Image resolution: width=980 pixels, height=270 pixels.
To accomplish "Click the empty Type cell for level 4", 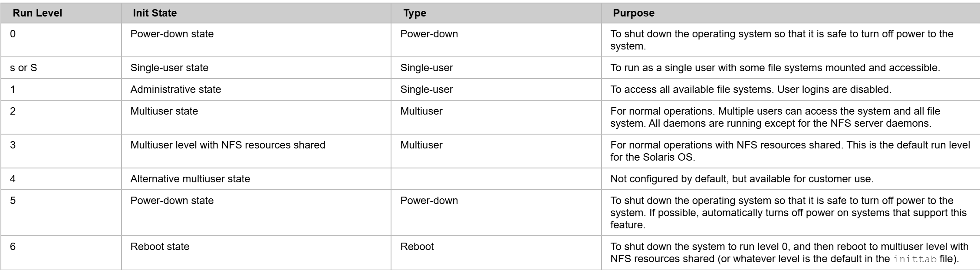I will (x=496, y=178).
